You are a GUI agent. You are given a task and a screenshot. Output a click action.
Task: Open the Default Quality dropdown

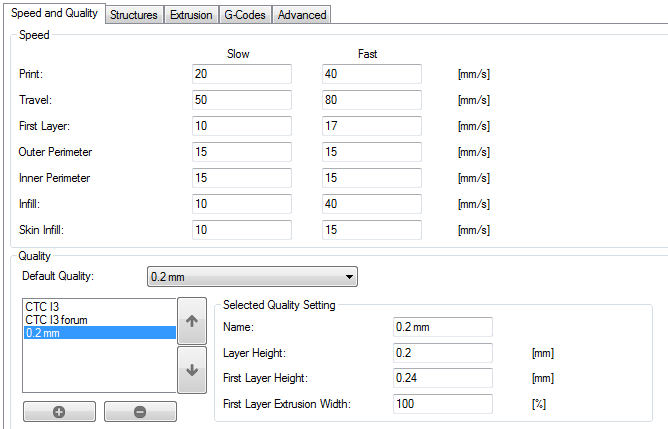251,276
